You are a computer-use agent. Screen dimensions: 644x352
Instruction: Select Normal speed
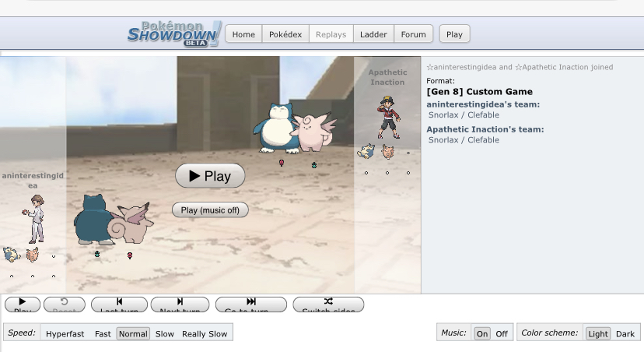(x=133, y=333)
